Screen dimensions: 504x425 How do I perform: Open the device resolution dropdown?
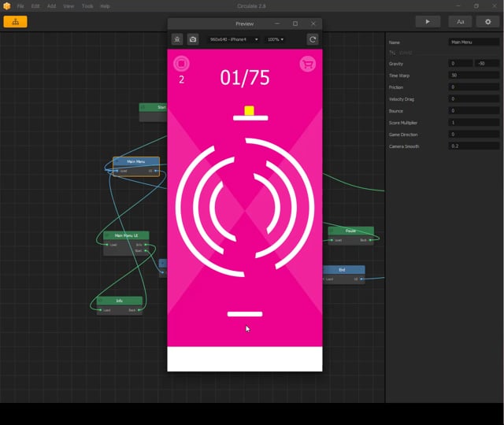click(234, 39)
